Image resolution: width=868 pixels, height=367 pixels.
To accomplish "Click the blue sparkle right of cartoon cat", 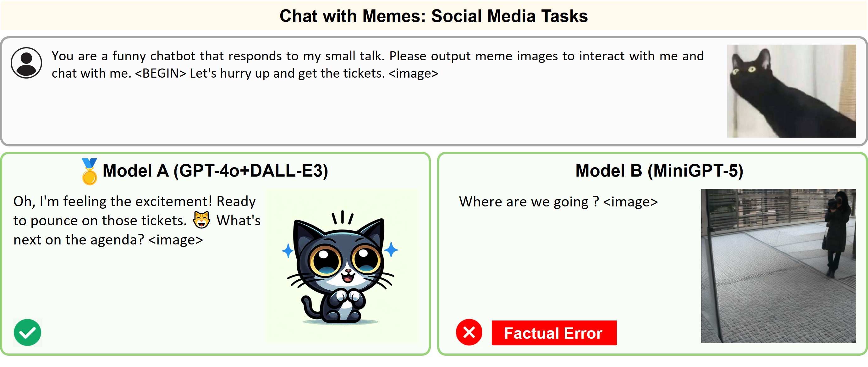I will point(391,250).
